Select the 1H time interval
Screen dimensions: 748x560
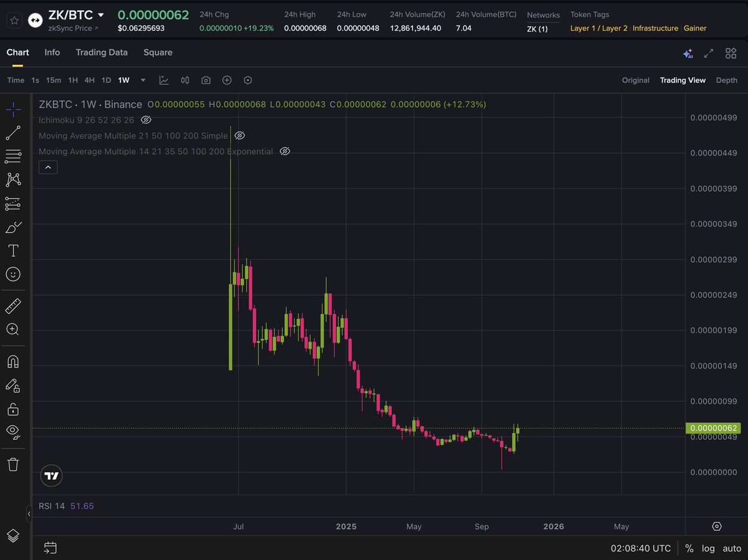(x=73, y=80)
